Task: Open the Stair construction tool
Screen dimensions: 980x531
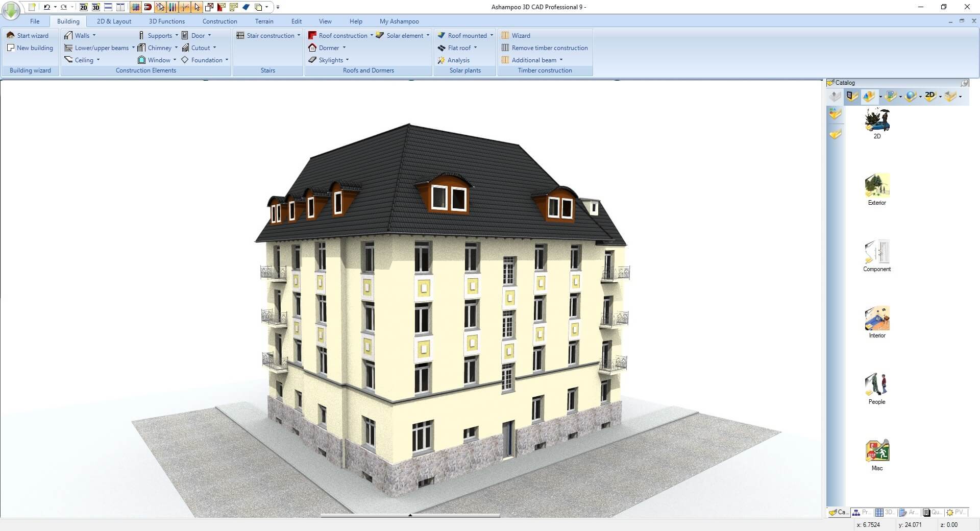Action: [269, 35]
